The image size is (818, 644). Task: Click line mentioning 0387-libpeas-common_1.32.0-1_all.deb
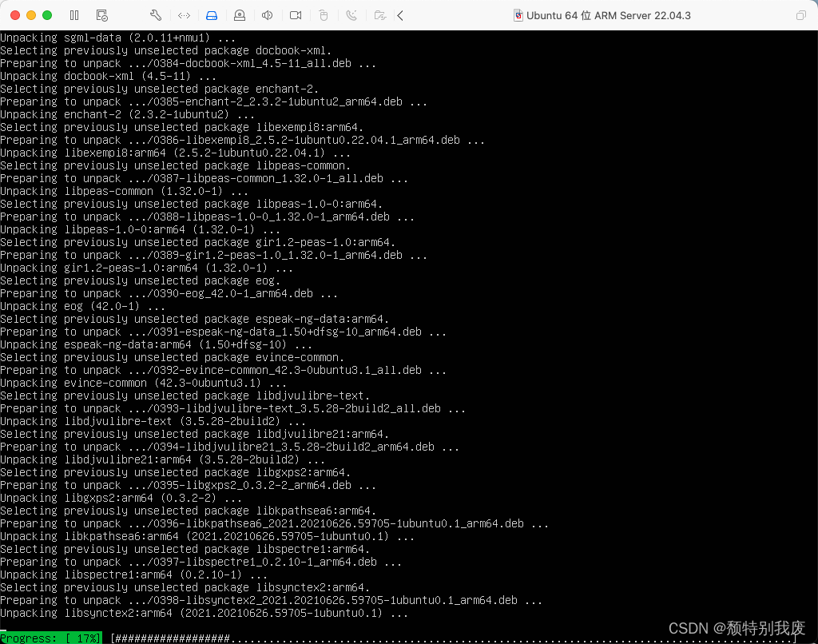(x=204, y=178)
